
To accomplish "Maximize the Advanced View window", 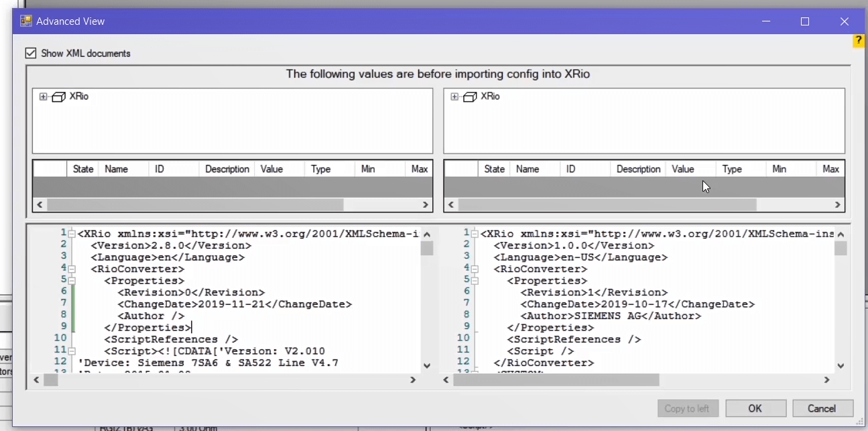I will pos(805,21).
